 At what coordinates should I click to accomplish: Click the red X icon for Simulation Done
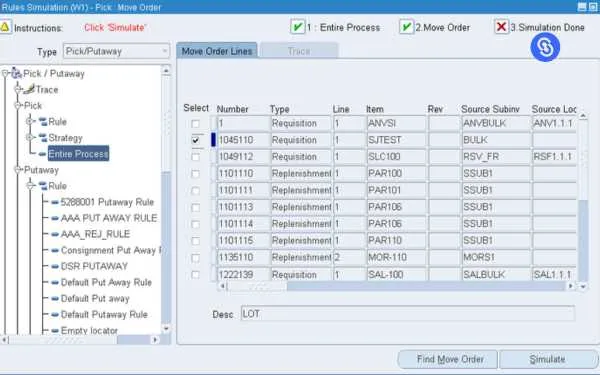point(501,27)
